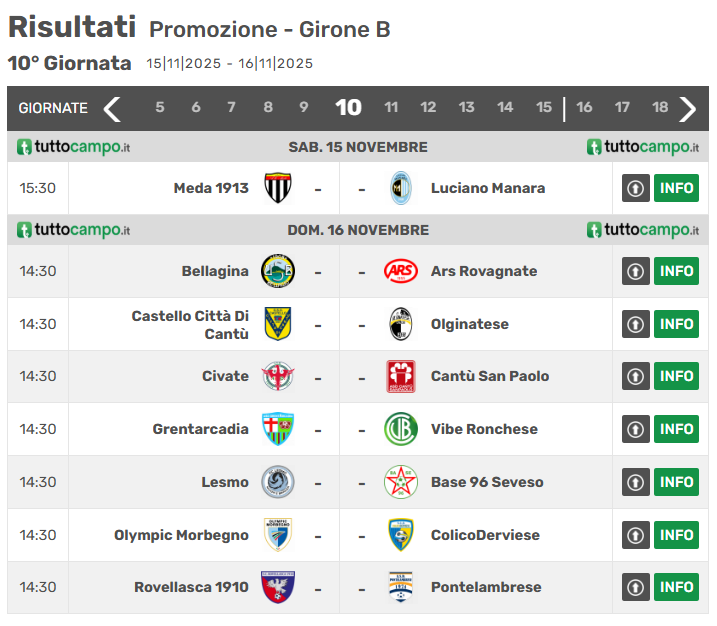Click the tuttocampo.it logo beside Sab. 15 Novembre

click(x=74, y=147)
